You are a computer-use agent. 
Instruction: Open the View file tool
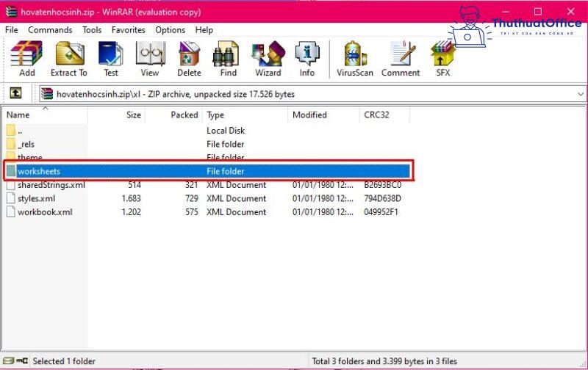click(x=150, y=59)
